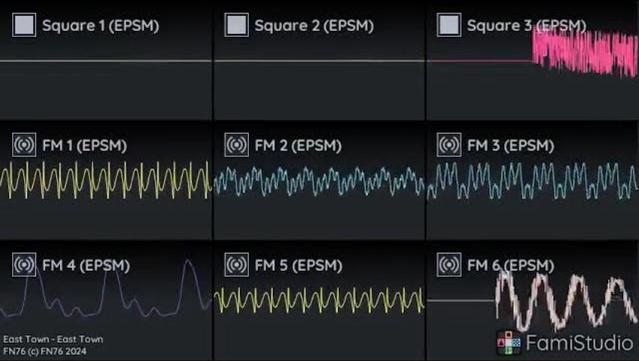Image resolution: width=639 pixels, height=361 pixels.
Task: Click the East Town song title text
Action: [x=53, y=339]
